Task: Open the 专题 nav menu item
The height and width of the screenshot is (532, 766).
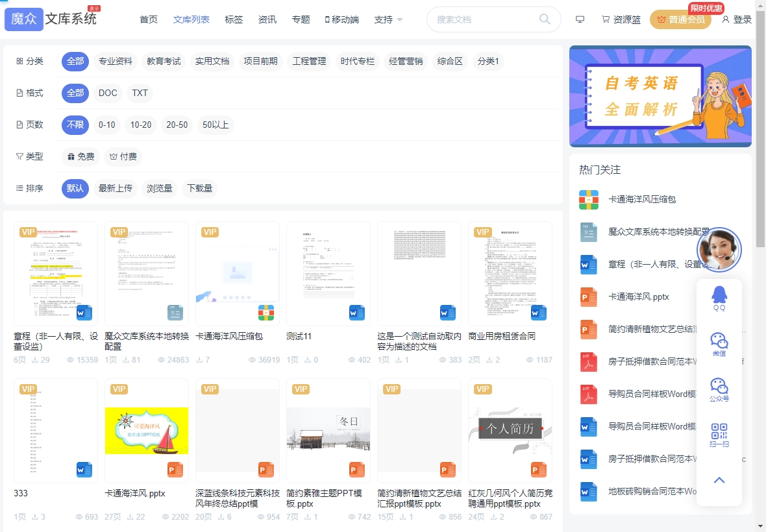Action: [301, 19]
